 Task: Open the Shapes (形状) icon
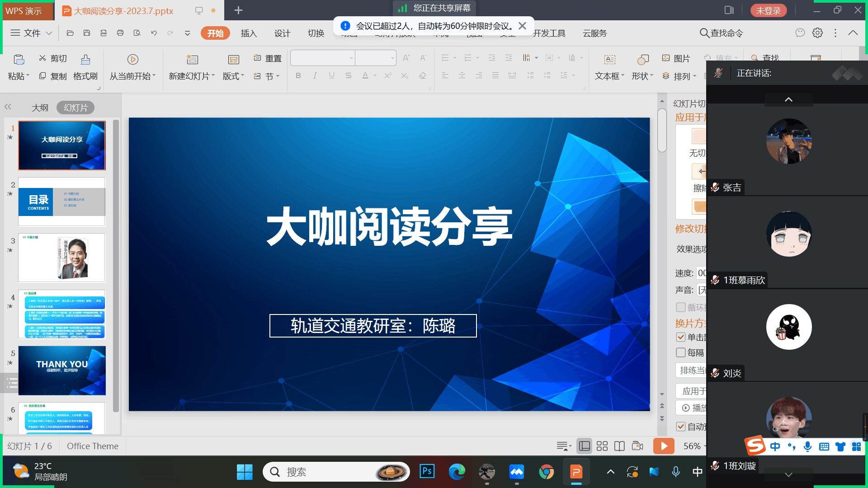coord(642,60)
